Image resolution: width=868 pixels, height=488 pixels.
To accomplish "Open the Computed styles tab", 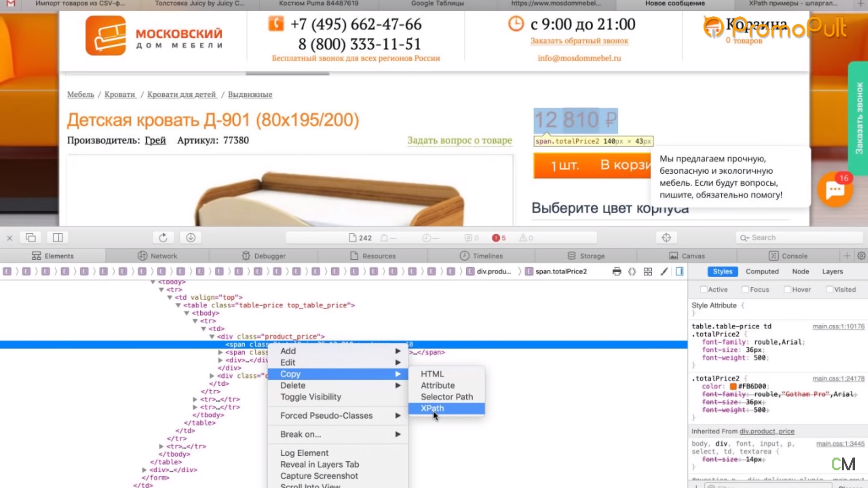I will coord(762,271).
